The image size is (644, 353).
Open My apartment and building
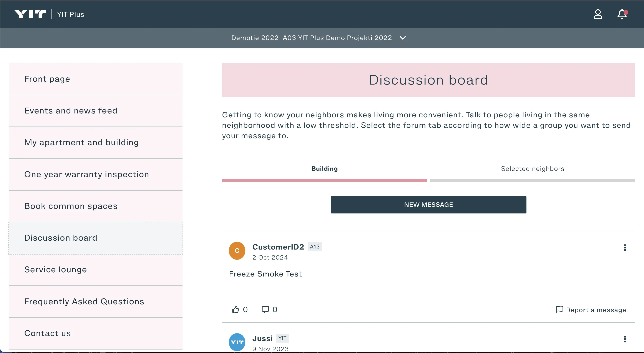96,143
